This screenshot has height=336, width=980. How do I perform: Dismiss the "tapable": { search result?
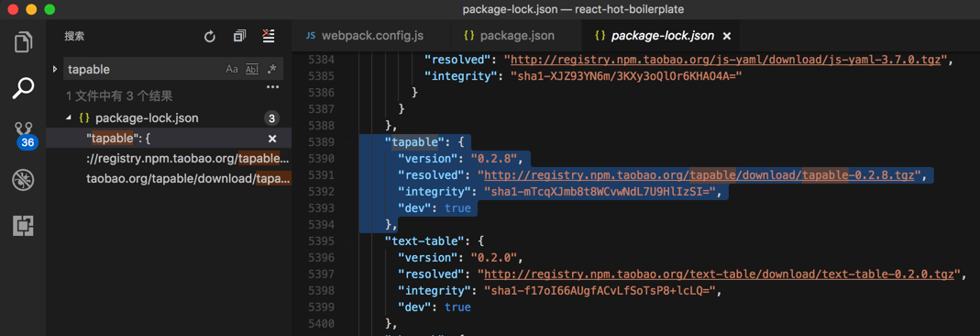tap(272, 139)
